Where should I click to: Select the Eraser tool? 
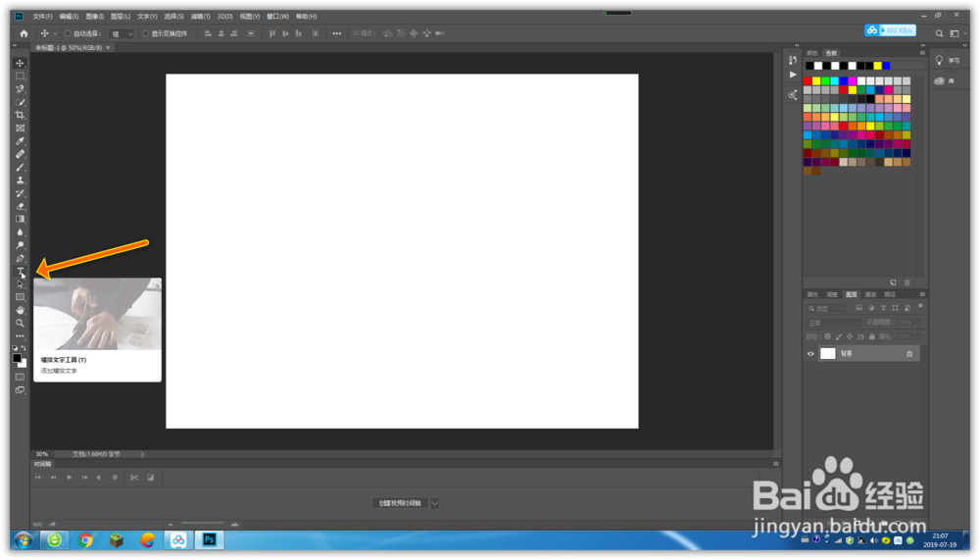(20, 206)
